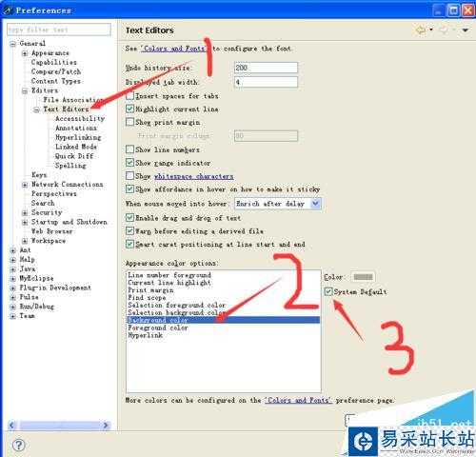Click the help question mark icon
Viewport: 476px width, 457px height.
(x=19, y=445)
